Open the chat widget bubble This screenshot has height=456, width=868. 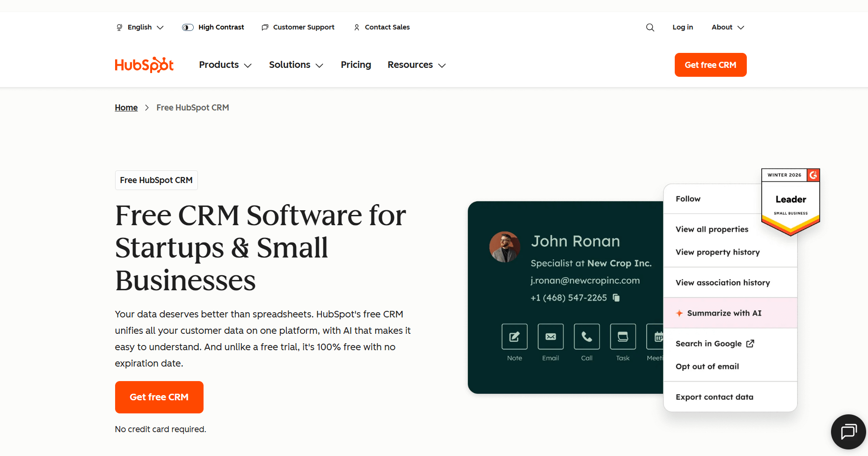click(848, 431)
